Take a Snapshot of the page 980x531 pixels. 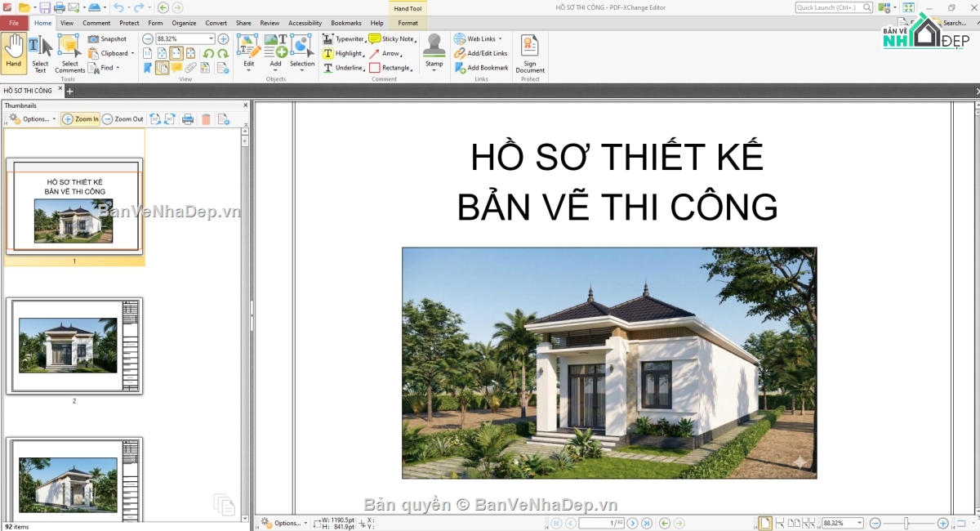(x=107, y=38)
